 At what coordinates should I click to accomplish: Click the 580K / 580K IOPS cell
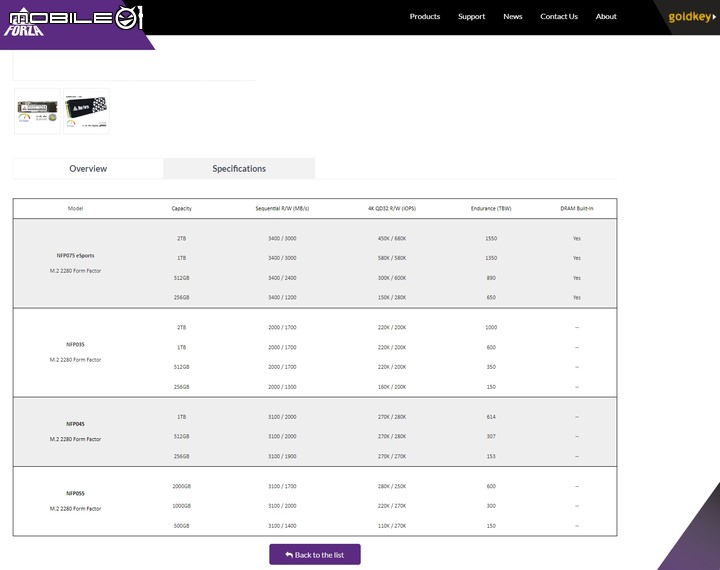point(392,258)
